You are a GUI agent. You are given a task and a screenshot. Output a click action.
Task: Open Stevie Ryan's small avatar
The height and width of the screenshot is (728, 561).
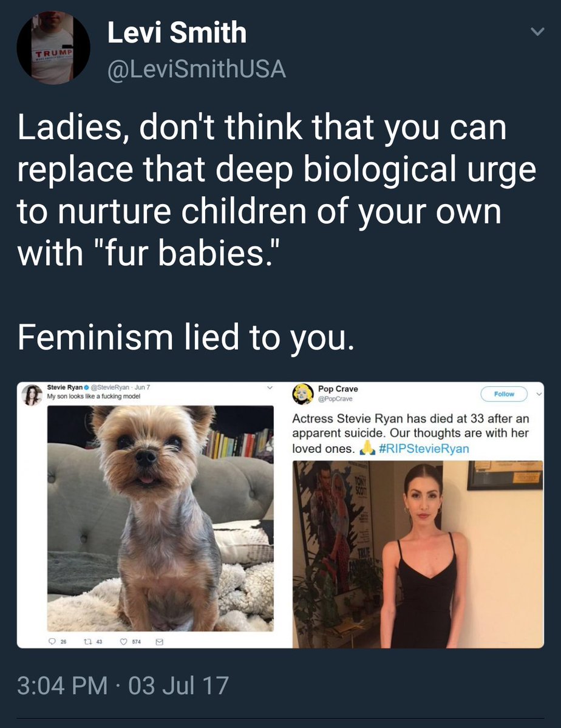(32, 395)
